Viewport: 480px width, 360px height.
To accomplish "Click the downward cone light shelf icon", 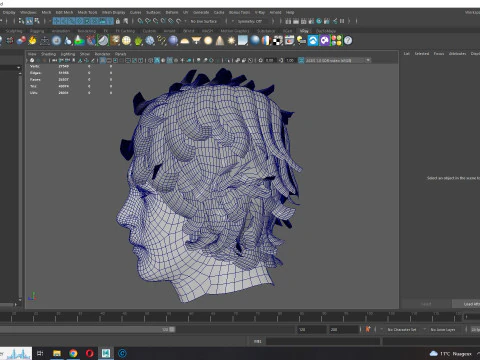I will (196, 41).
